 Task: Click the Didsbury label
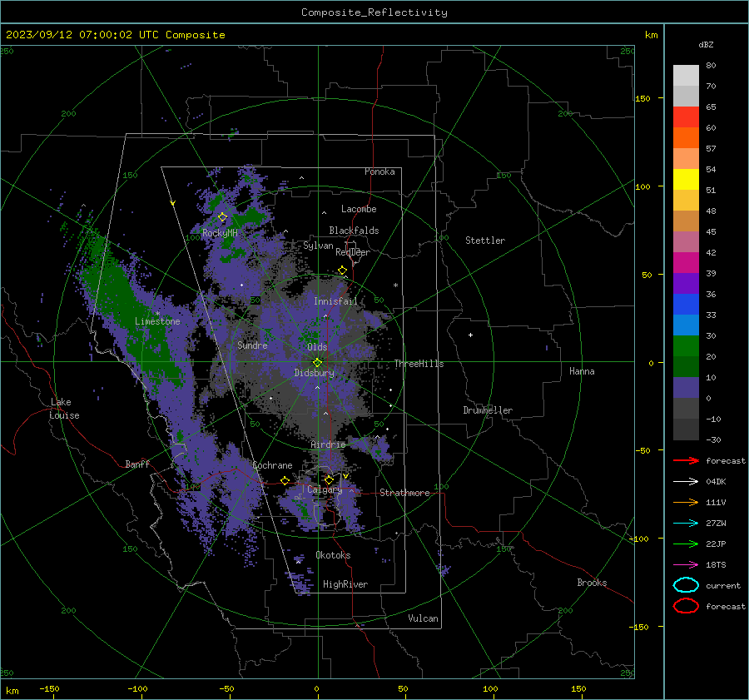[314, 373]
